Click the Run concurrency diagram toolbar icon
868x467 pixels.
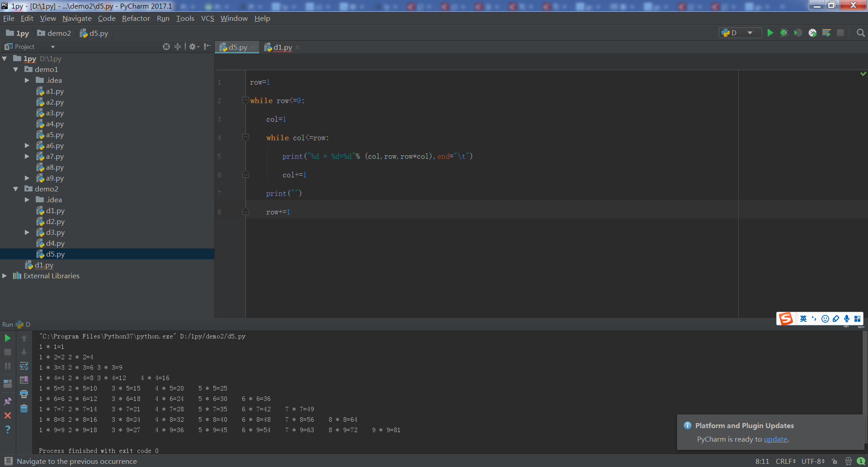tap(826, 33)
